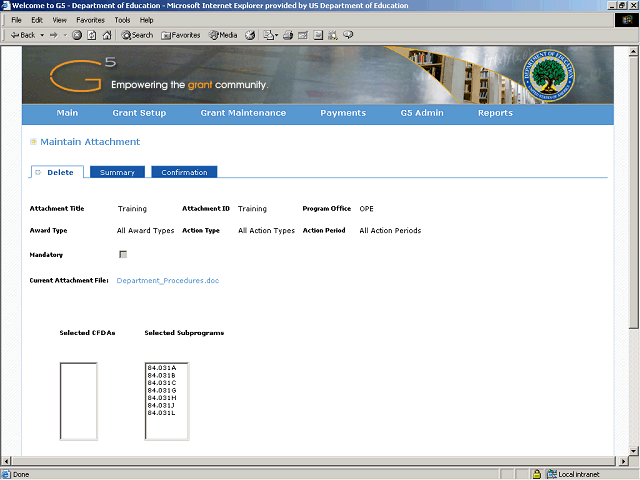Click the 'All Action Types' value

267,231
